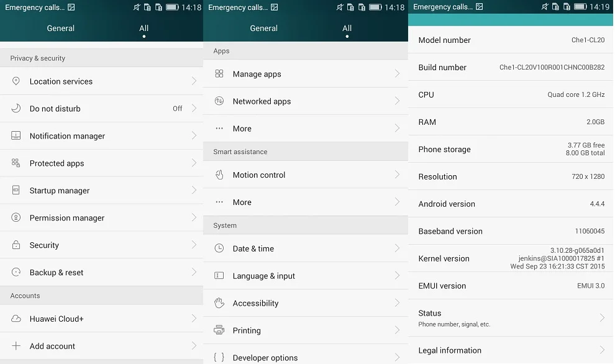Tap the Manage apps grid icon
Viewport: 615px width, 364px height.
click(x=219, y=74)
